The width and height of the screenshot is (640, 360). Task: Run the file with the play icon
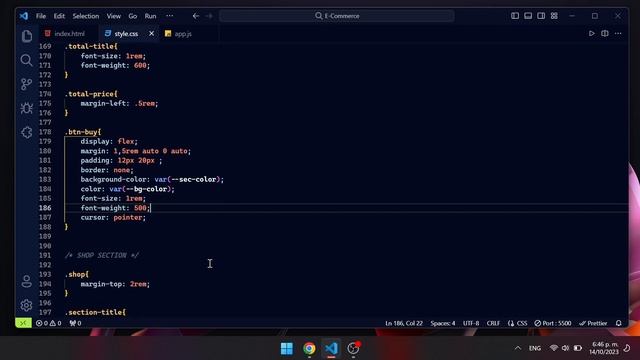(x=591, y=33)
